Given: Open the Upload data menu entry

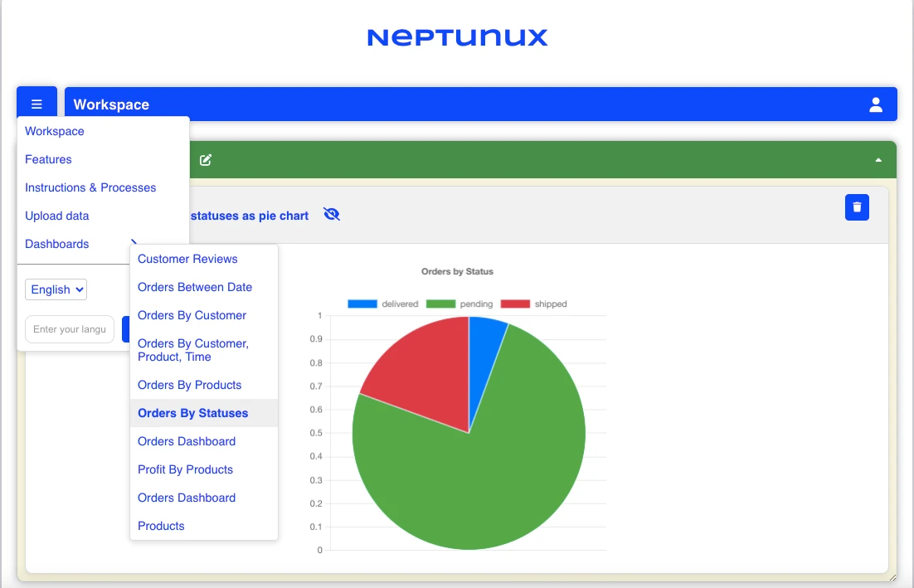Looking at the screenshot, I should 57,216.
